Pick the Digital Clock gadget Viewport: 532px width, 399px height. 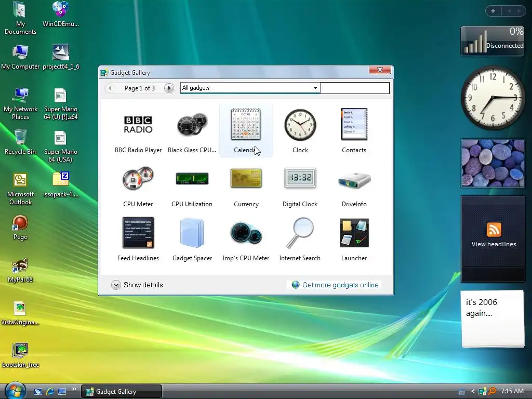300,187
